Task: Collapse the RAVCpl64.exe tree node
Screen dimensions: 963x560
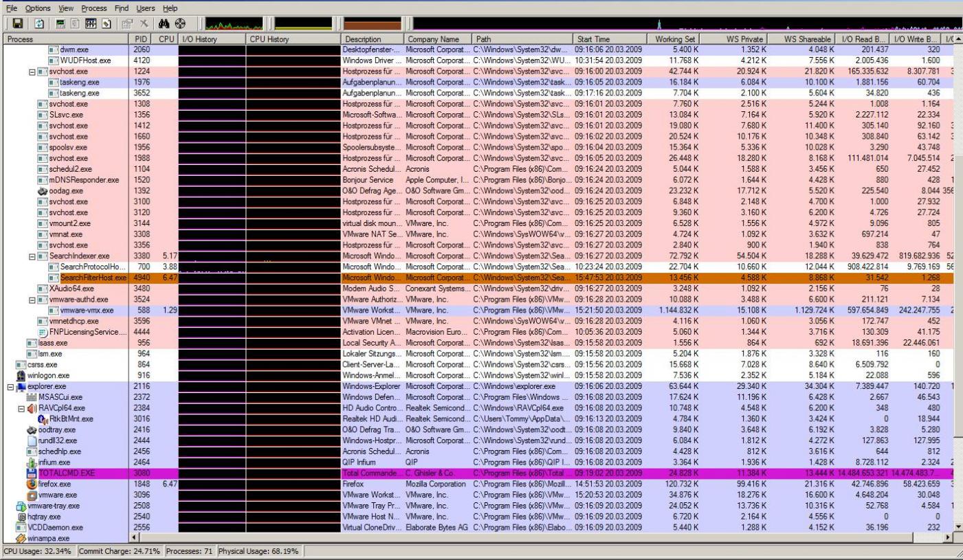Action: point(21,408)
